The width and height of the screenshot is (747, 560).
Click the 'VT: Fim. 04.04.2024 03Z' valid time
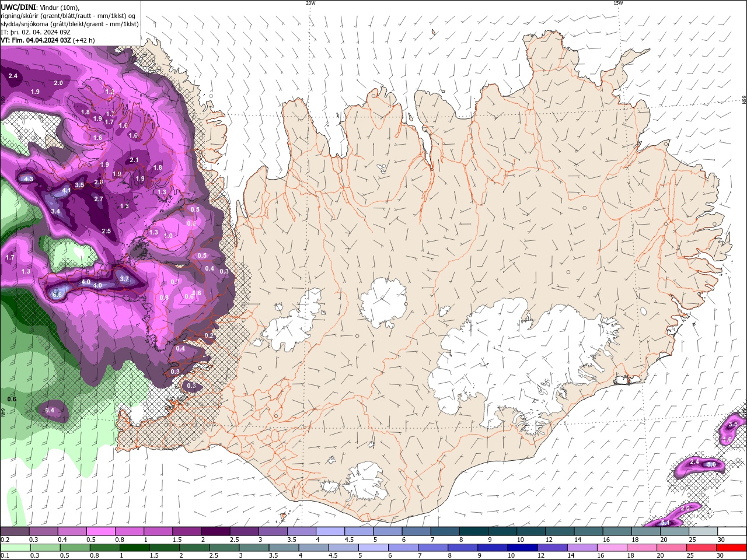36,40
